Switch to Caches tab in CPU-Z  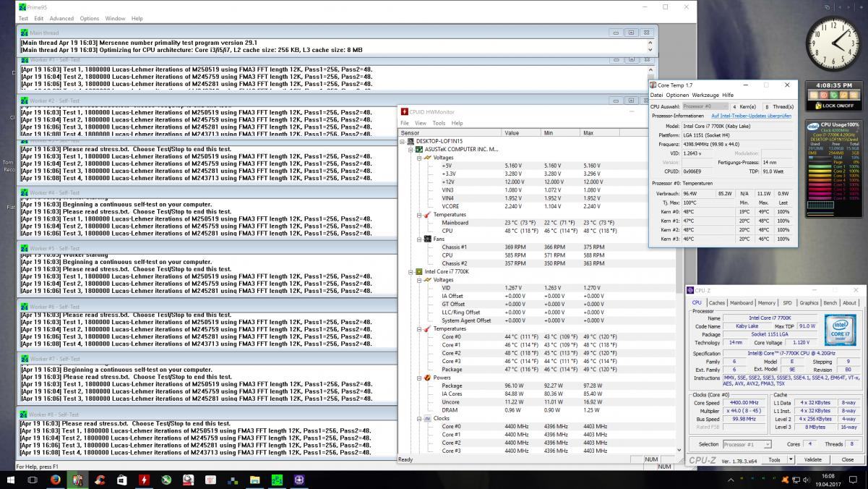(717, 303)
